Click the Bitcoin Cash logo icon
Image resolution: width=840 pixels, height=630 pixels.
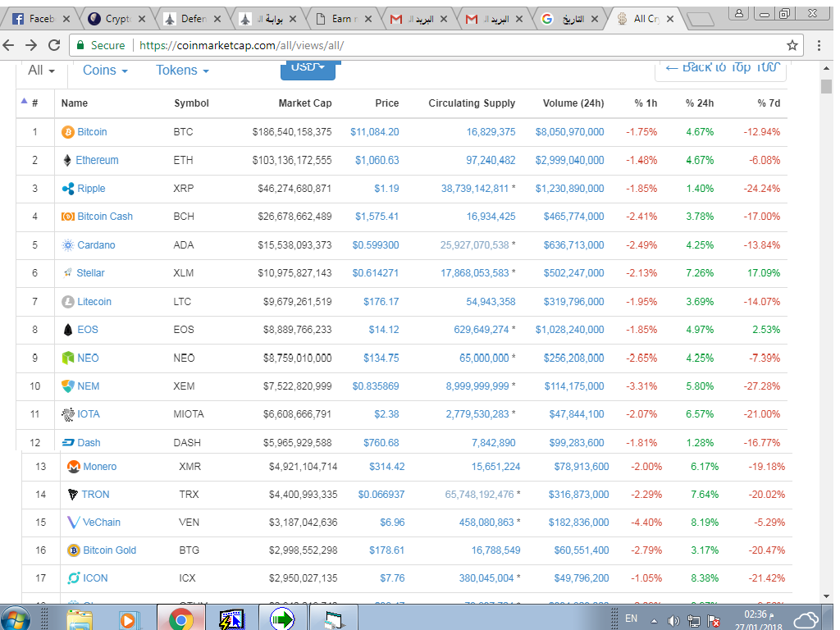pyautogui.click(x=67, y=217)
